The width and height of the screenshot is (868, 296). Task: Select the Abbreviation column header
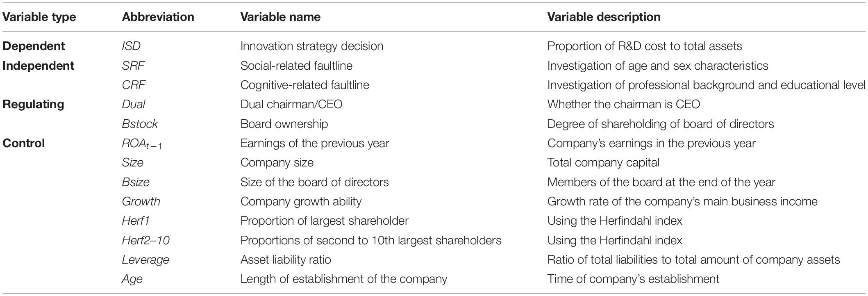click(x=158, y=17)
